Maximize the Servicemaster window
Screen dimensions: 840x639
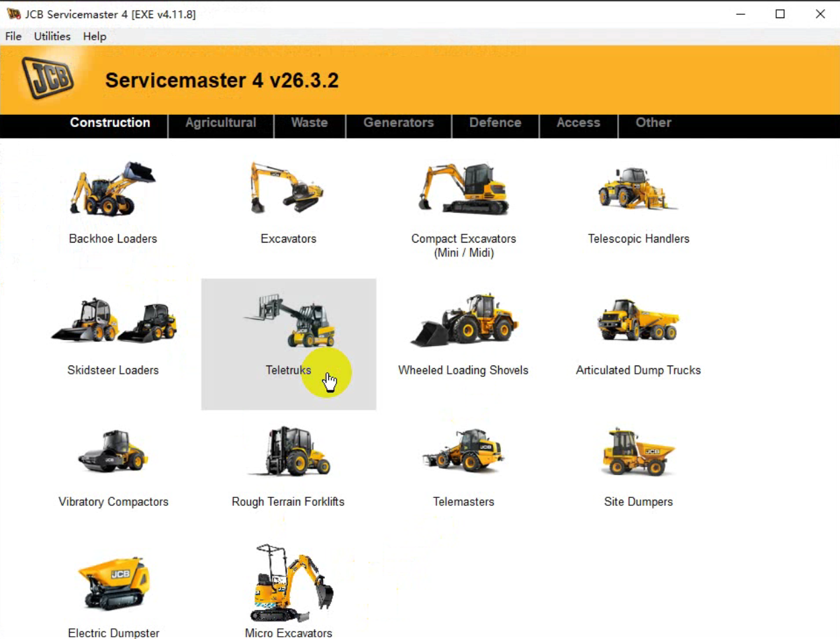click(x=780, y=14)
